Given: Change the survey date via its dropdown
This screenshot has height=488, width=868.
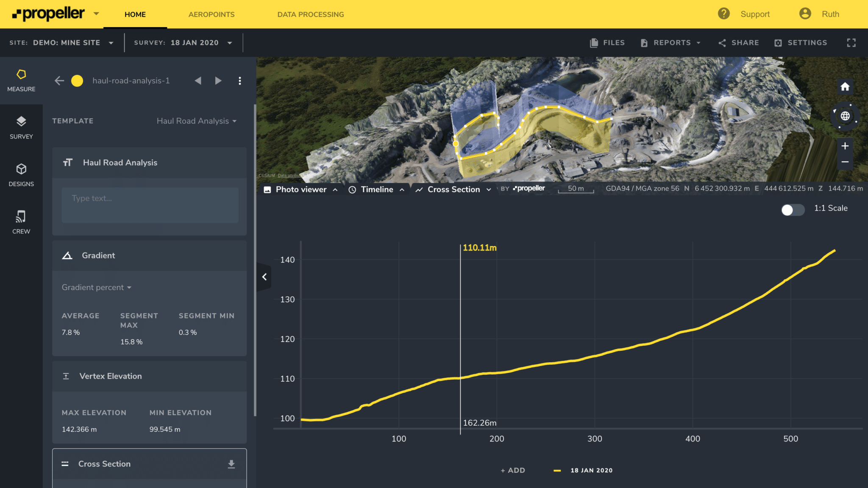Looking at the screenshot, I should click(x=230, y=42).
